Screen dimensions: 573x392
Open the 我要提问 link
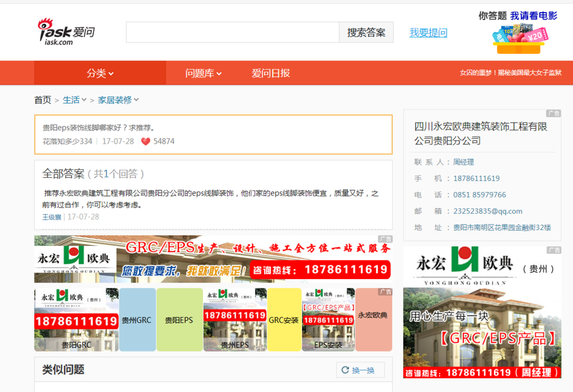[428, 33]
